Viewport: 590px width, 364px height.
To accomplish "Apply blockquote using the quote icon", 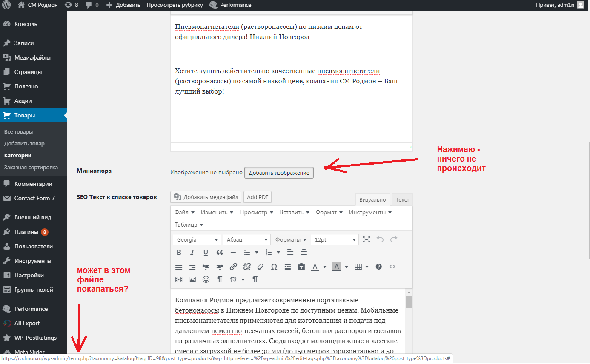I will (x=220, y=252).
